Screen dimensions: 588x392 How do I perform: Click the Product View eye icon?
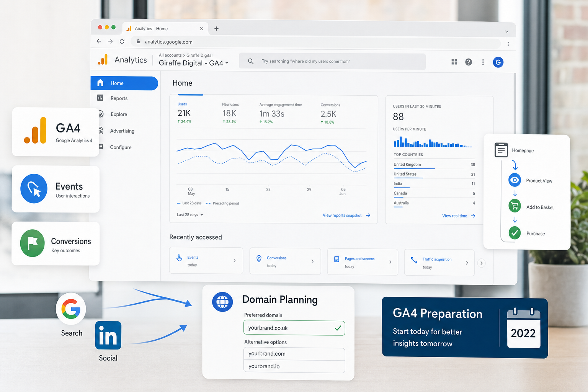514,180
